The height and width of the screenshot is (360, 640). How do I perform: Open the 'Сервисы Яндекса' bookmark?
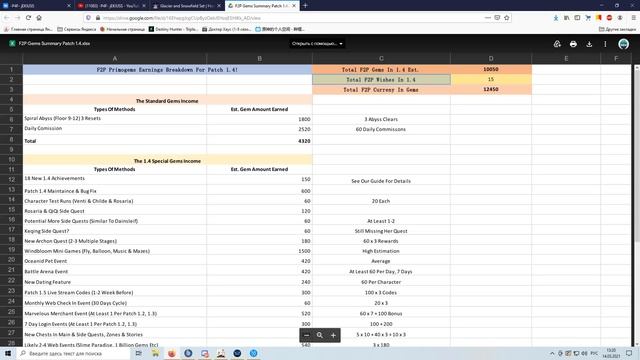coord(76,29)
